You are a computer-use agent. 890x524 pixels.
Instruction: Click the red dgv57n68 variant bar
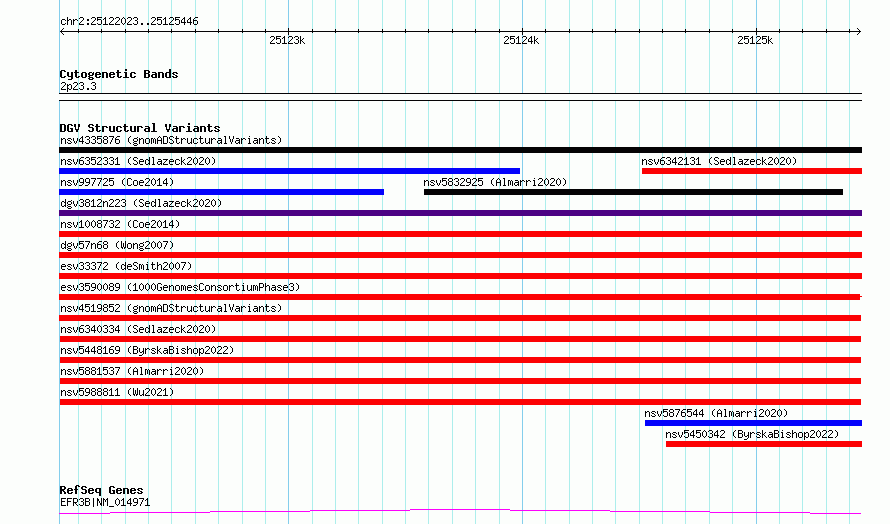coord(460,255)
